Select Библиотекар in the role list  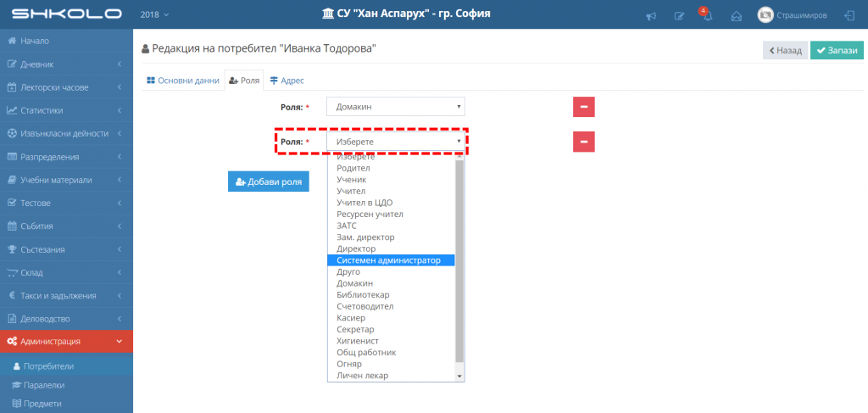click(391, 294)
